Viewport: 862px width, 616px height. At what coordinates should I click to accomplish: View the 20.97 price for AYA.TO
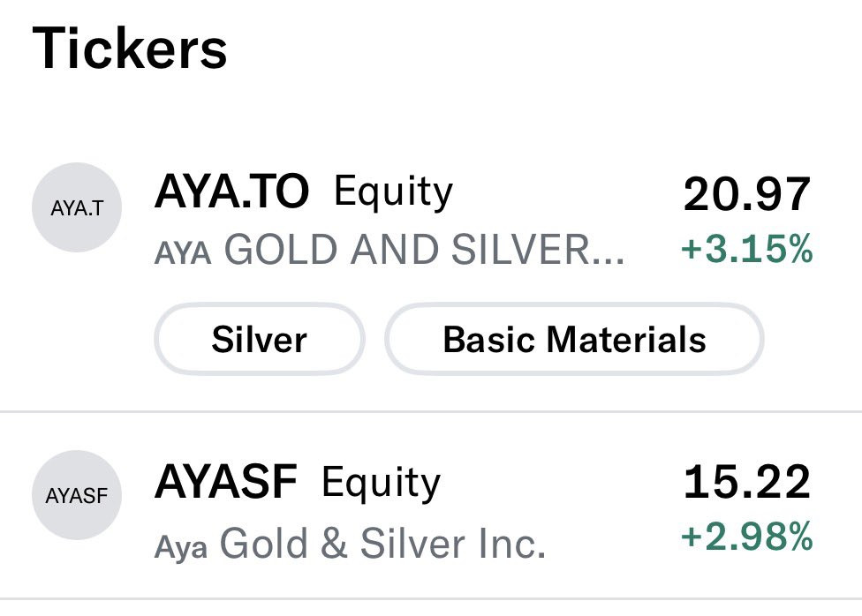746,194
